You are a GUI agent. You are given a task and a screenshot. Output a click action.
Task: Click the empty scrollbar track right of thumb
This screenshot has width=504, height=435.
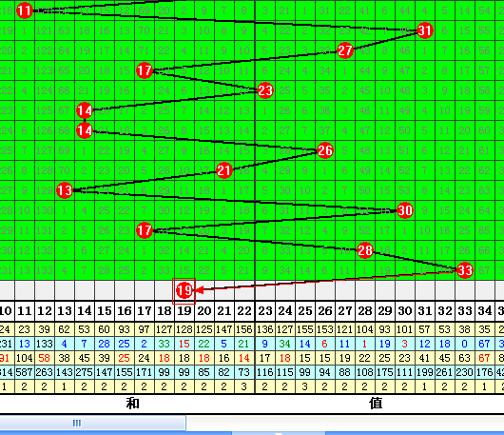(x=345, y=423)
